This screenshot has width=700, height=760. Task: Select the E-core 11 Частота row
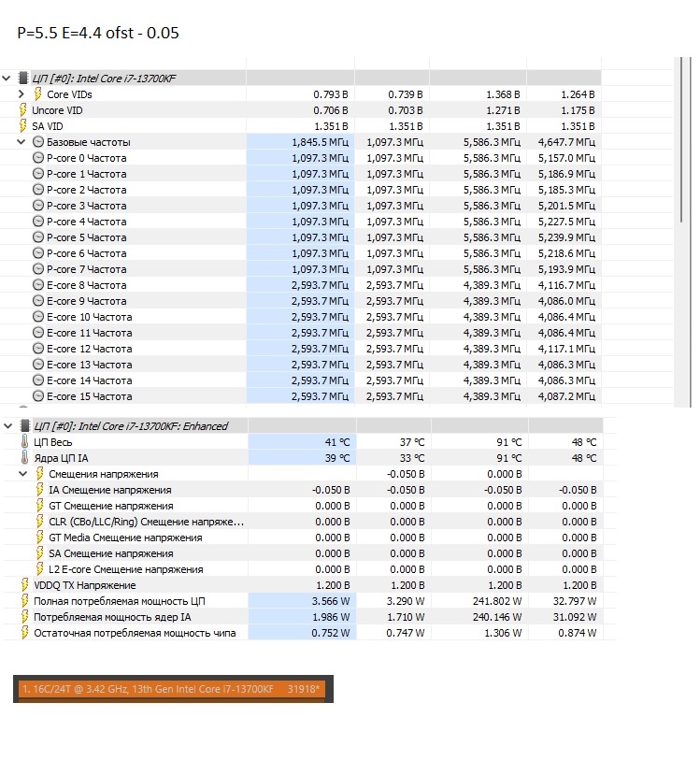300,333
